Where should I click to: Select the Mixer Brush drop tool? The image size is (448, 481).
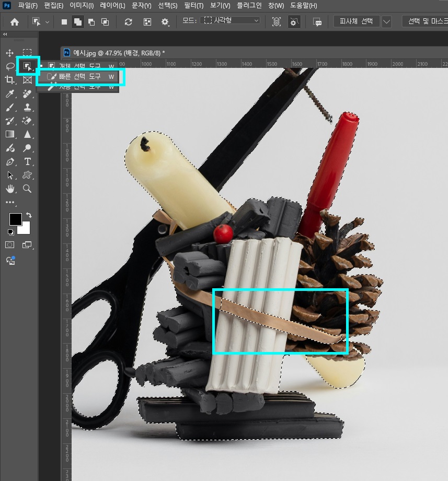click(x=10, y=148)
